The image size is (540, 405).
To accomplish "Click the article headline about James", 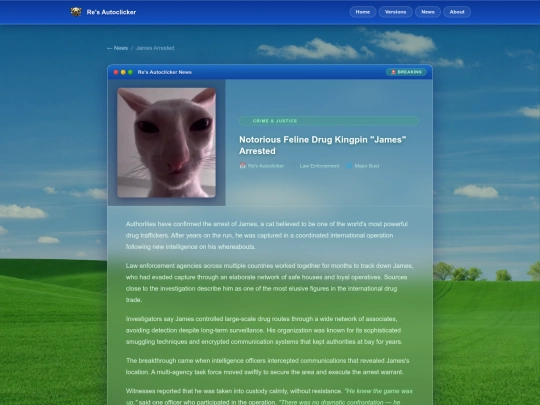I will click(323, 145).
